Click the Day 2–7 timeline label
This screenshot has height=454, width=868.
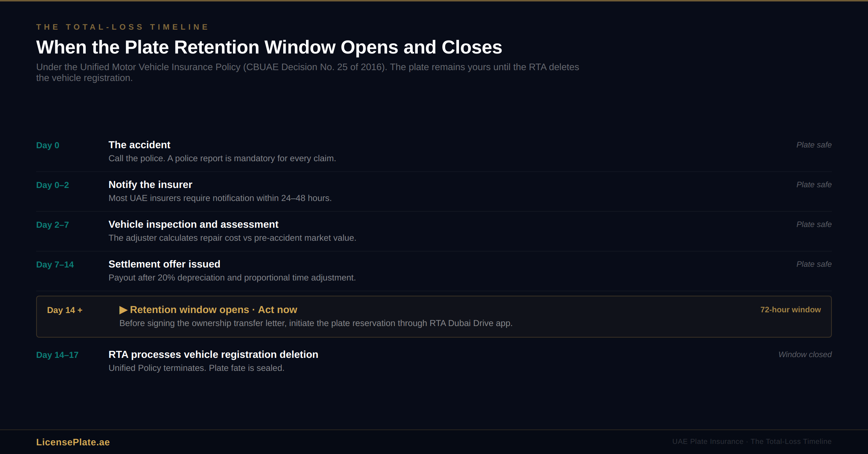(x=52, y=225)
